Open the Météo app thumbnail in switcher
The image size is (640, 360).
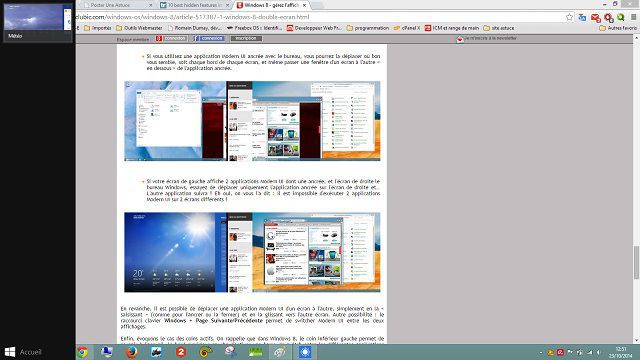point(38,22)
